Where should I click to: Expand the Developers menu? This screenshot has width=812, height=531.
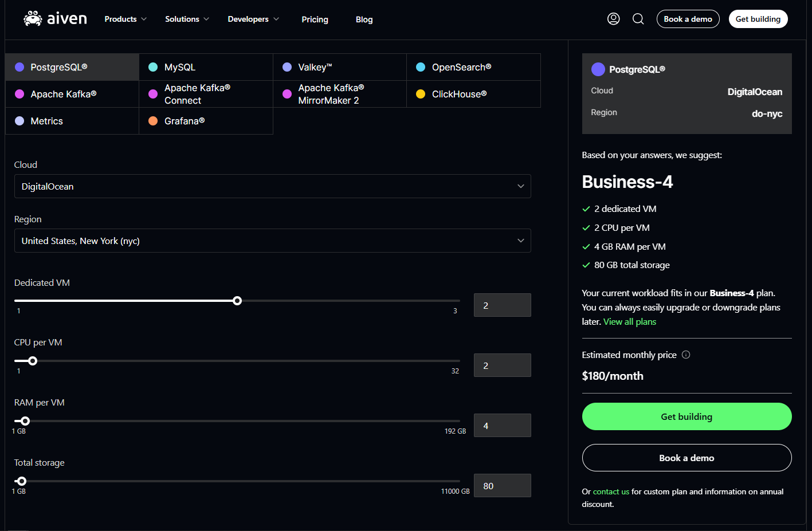[x=253, y=19]
